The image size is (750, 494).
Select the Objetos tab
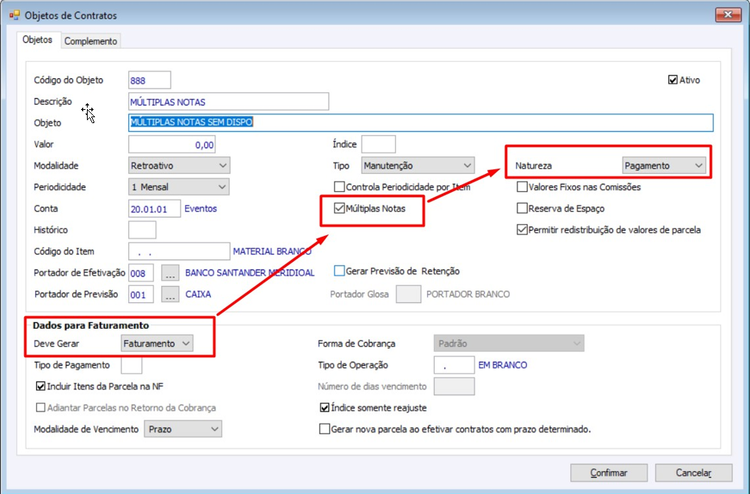click(x=38, y=40)
